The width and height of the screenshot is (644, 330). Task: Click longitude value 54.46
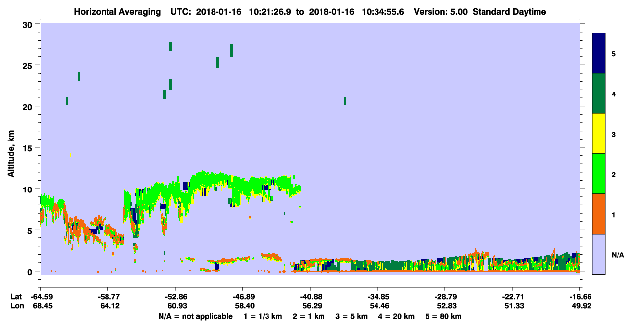[x=379, y=306]
